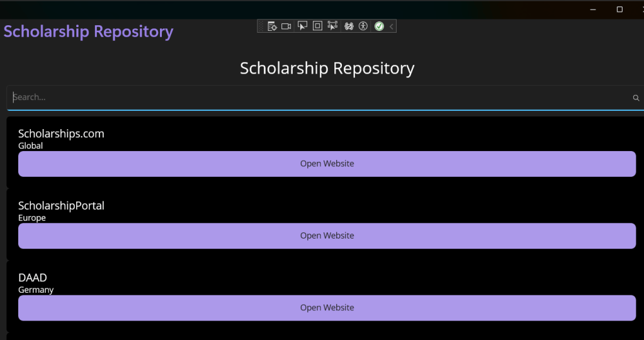Collapse the debug toolbar with the chevron
The width and height of the screenshot is (644, 340).
tap(392, 26)
